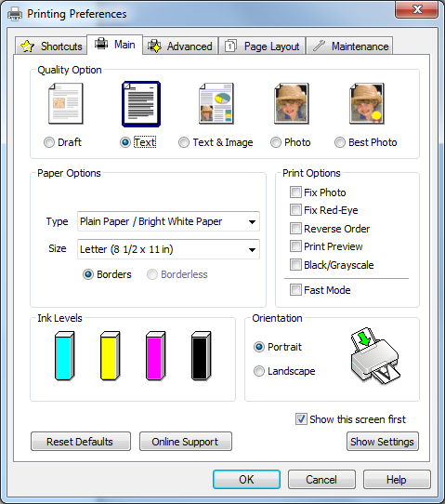Click the Text & Image quality icon

pyautogui.click(x=216, y=103)
